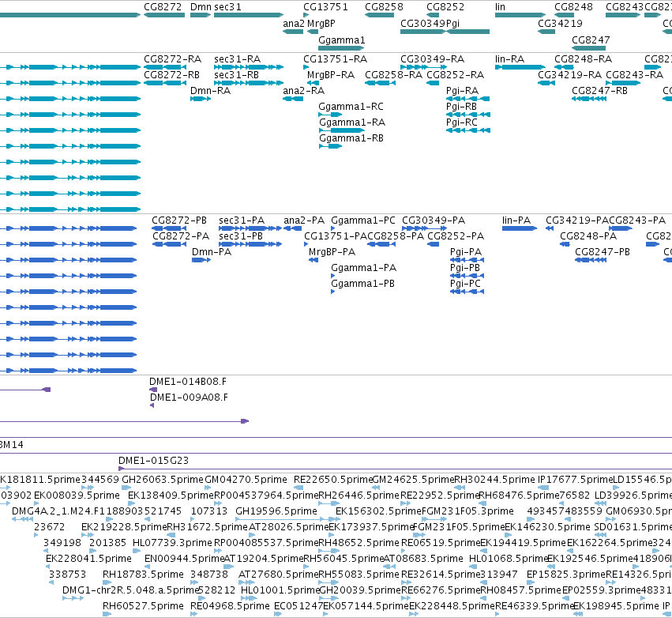Click the CG8272 gene label

(x=163, y=7)
